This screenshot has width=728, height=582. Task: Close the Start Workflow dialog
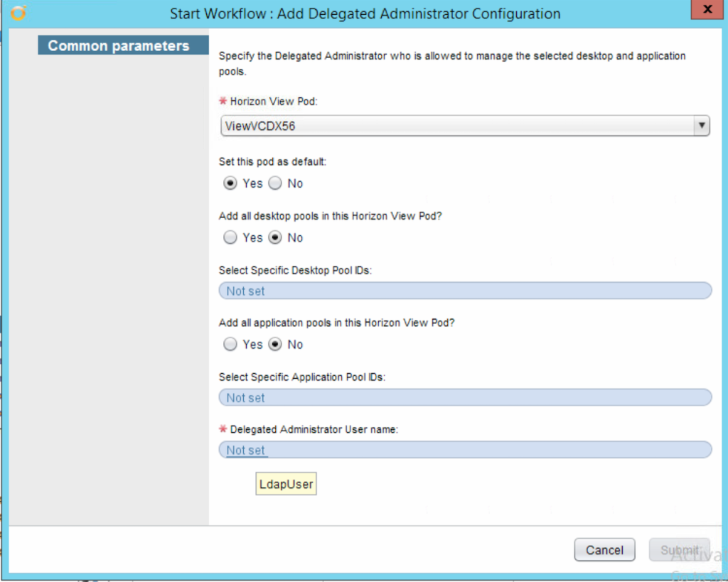tap(707, 9)
